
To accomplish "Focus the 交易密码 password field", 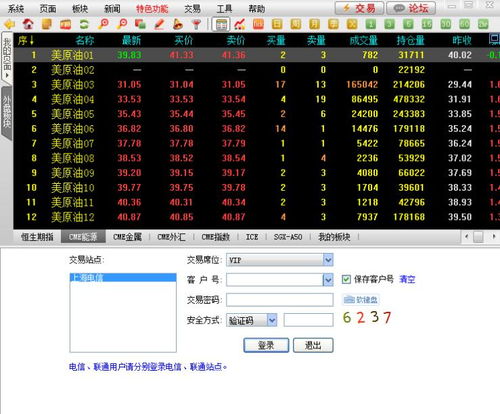I will 280,300.
